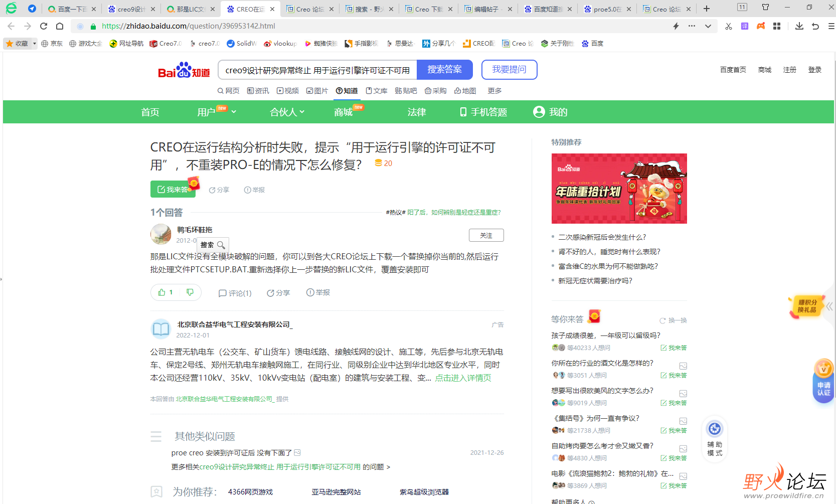Open 手机答题 in the green navigation bar
The width and height of the screenshot is (836, 504).
click(x=483, y=112)
